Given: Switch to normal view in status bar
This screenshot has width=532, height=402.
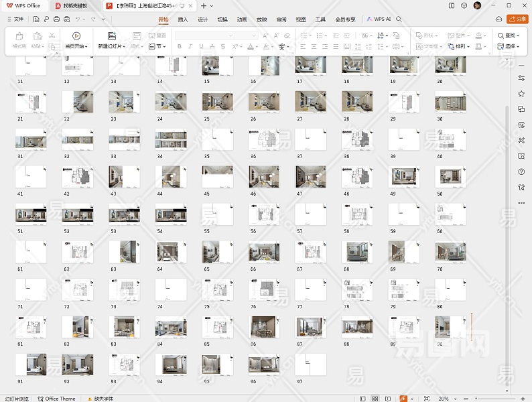Looking at the screenshot, I should 362,399.
